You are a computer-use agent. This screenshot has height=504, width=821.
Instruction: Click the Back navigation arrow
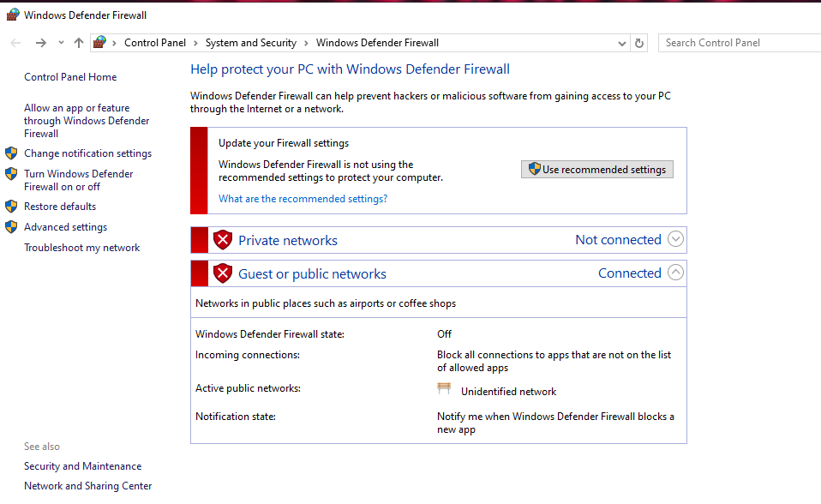point(16,43)
